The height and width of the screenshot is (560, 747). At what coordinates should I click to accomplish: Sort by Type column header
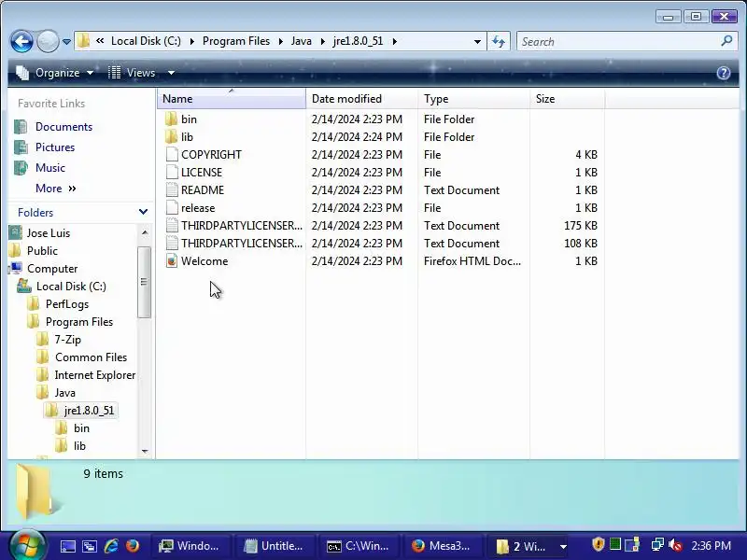[473, 99]
